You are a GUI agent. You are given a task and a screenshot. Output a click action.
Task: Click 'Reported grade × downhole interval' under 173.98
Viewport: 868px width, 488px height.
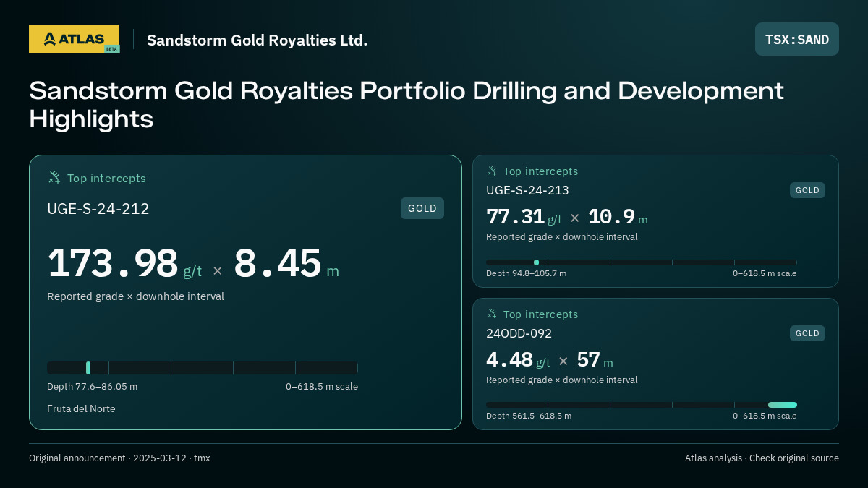pyautogui.click(x=135, y=296)
